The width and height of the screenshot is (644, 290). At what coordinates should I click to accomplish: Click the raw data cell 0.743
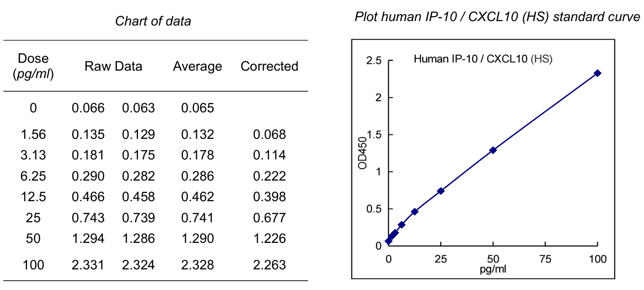(x=88, y=218)
